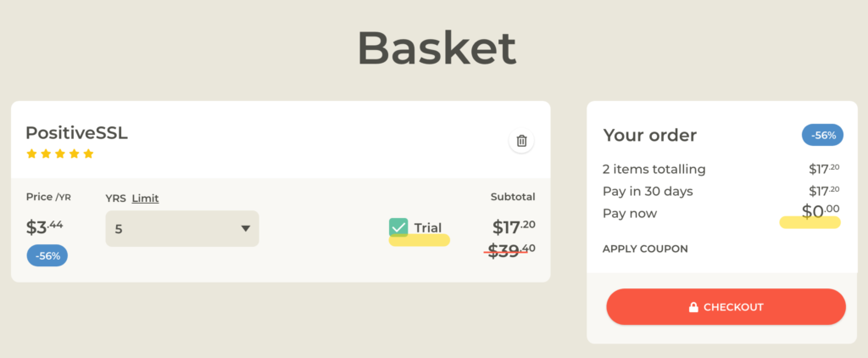This screenshot has height=358, width=868.
Task: Click the Pay now $0.00 amount
Action: (821, 211)
